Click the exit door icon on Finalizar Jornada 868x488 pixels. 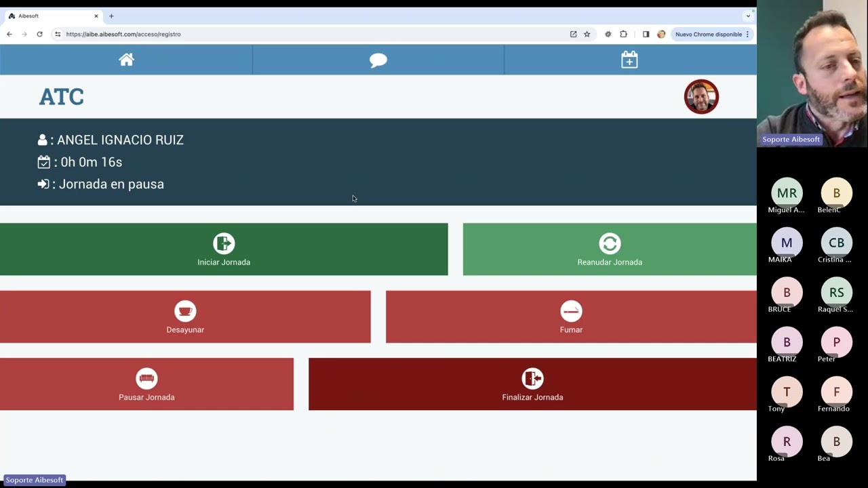(532, 378)
